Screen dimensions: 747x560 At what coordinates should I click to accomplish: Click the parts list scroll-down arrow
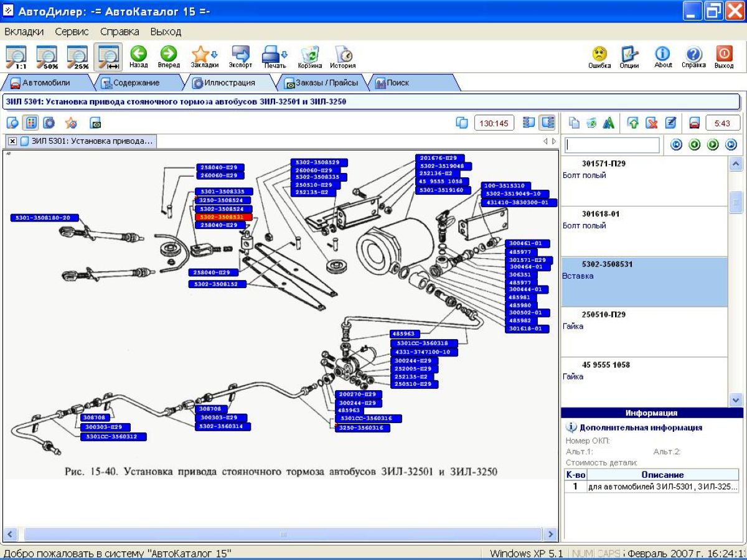point(736,400)
